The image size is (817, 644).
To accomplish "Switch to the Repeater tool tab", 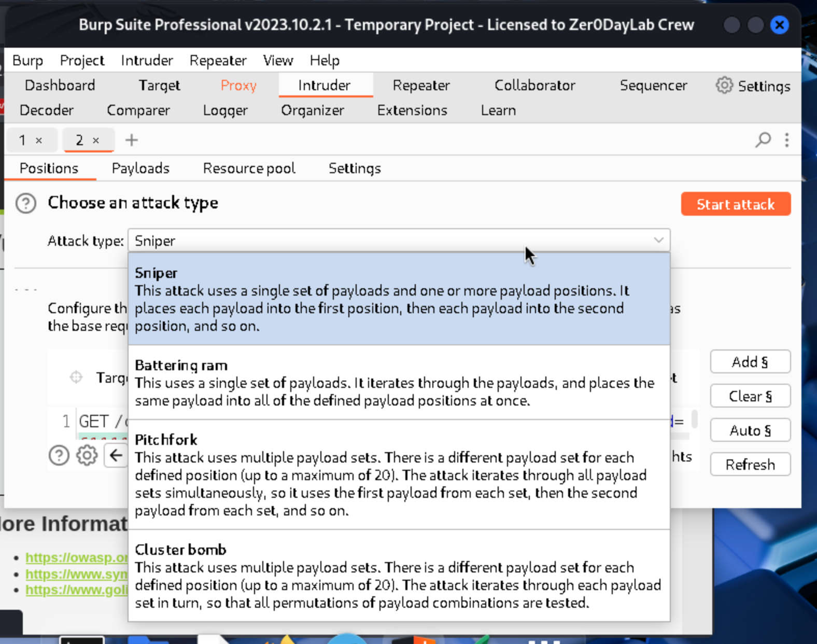I will click(421, 86).
